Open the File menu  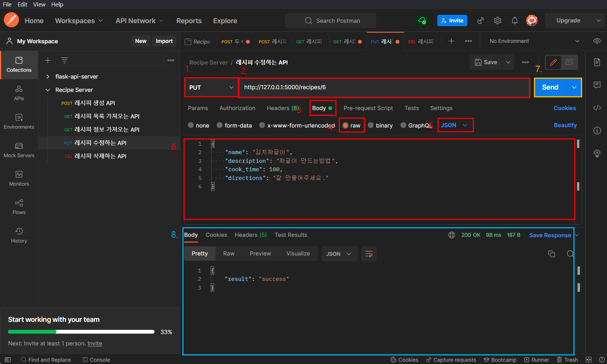pos(7,5)
